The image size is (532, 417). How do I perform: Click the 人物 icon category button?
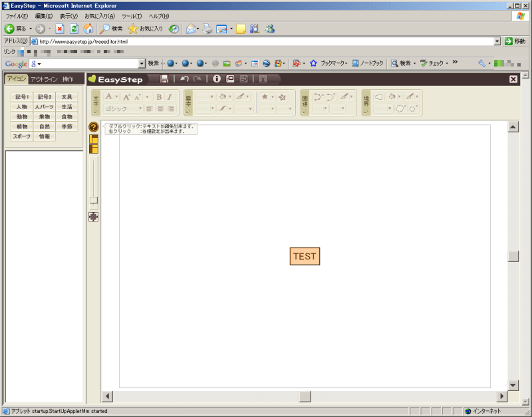(x=22, y=106)
